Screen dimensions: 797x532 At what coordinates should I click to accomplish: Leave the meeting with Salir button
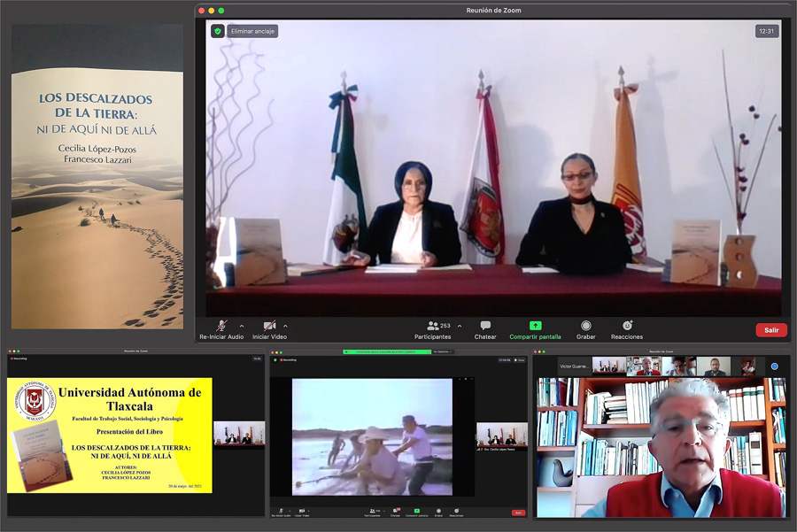(771, 330)
